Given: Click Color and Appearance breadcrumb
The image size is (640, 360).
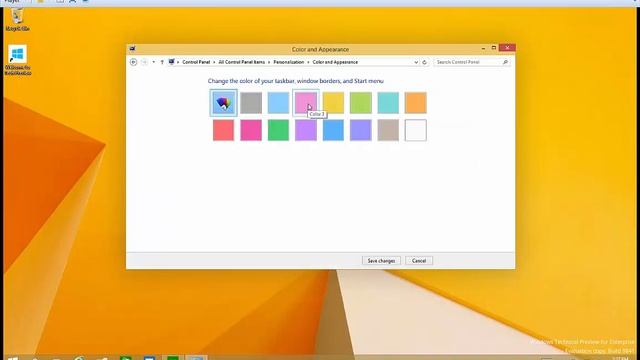Looking at the screenshot, I should (335, 62).
